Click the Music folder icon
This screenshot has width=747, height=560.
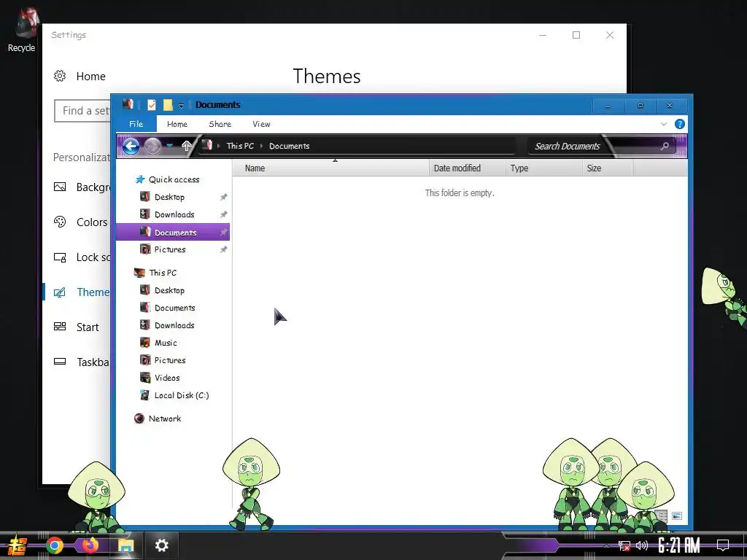(145, 343)
